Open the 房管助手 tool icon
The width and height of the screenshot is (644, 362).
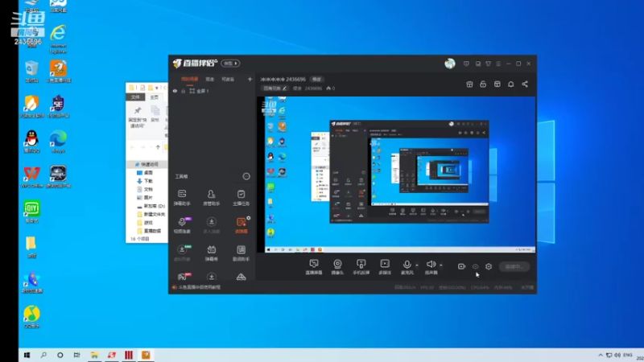pos(211,197)
